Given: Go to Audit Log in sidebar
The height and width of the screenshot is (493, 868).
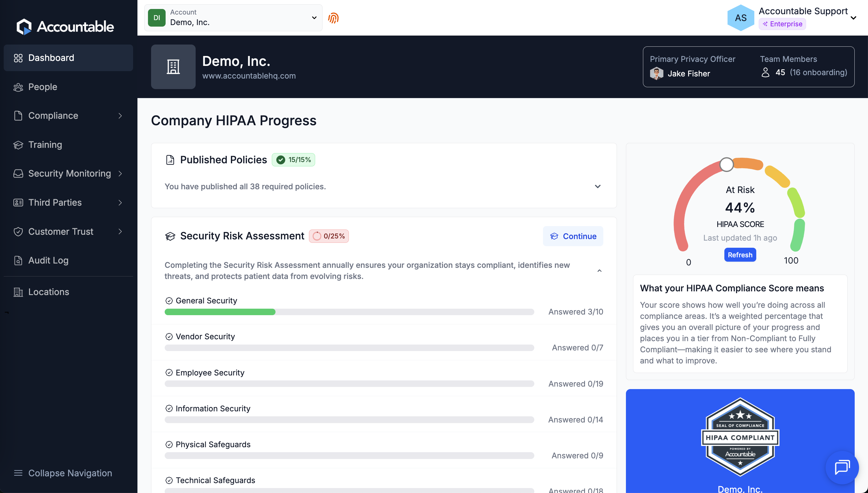Looking at the screenshot, I should pyautogui.click(x=48, y=260).
